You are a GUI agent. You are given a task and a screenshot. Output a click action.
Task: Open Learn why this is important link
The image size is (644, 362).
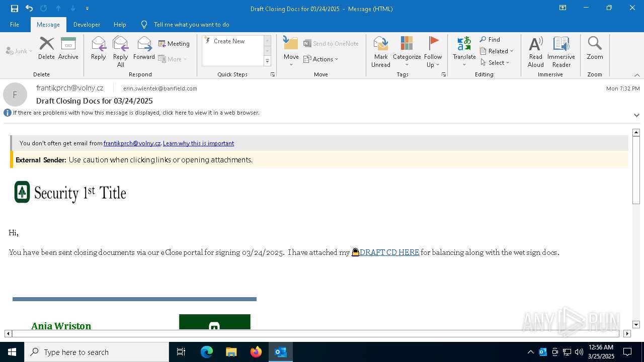(x=198, y=143)
